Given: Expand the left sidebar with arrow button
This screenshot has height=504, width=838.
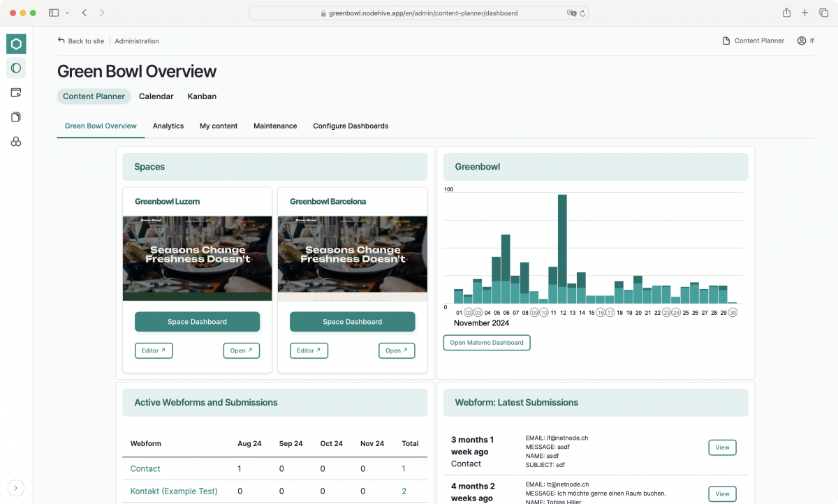Looking at the screenshot, I should (x=16, y=488).
